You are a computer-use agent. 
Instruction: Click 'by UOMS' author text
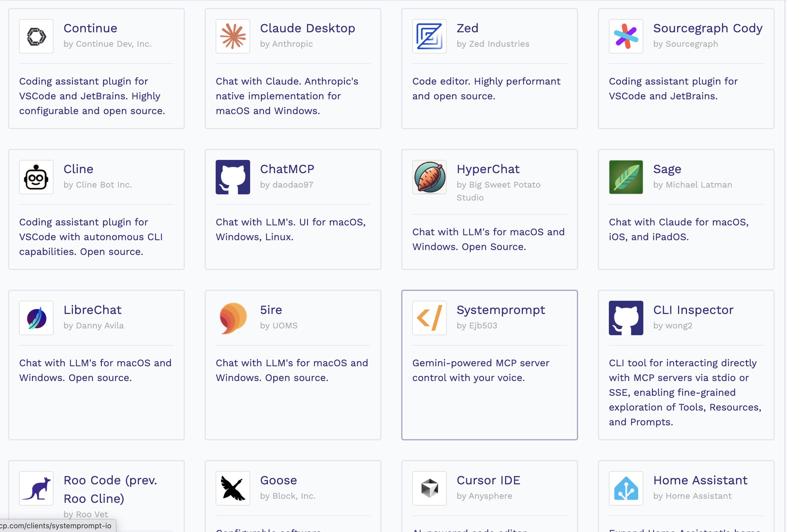[x=279, y=326]
